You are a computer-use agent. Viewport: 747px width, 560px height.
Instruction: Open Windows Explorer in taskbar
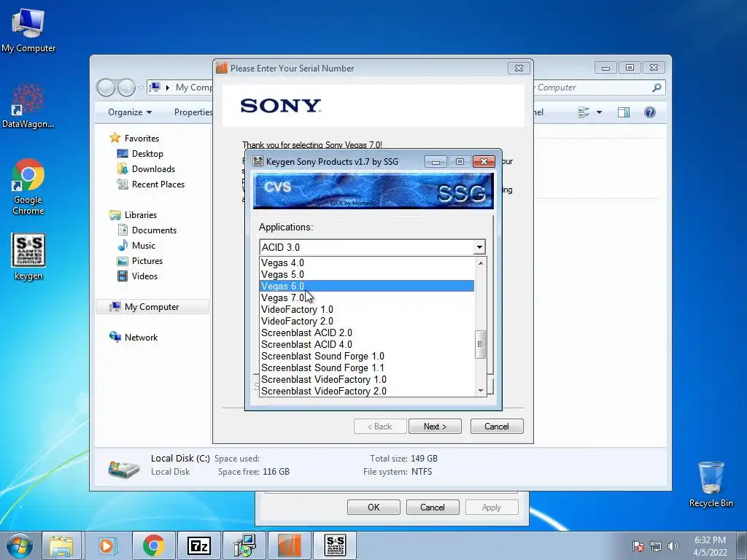coord(61,545)
